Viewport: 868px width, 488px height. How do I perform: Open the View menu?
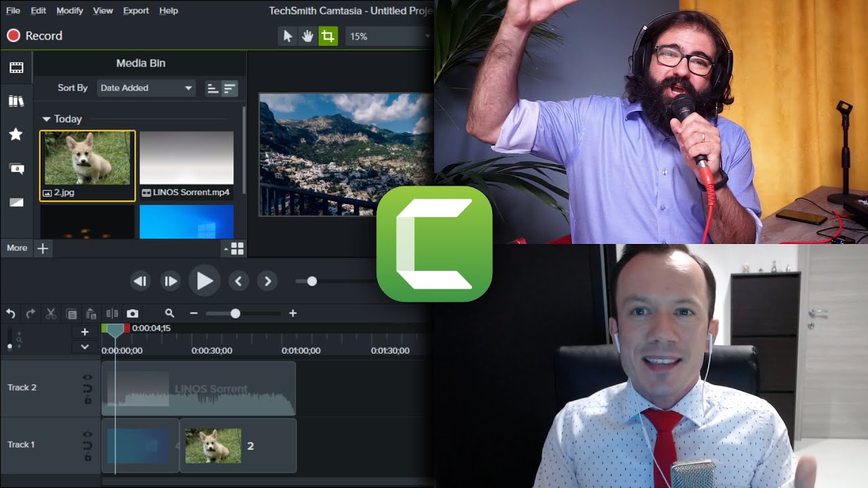coord(103,10)
